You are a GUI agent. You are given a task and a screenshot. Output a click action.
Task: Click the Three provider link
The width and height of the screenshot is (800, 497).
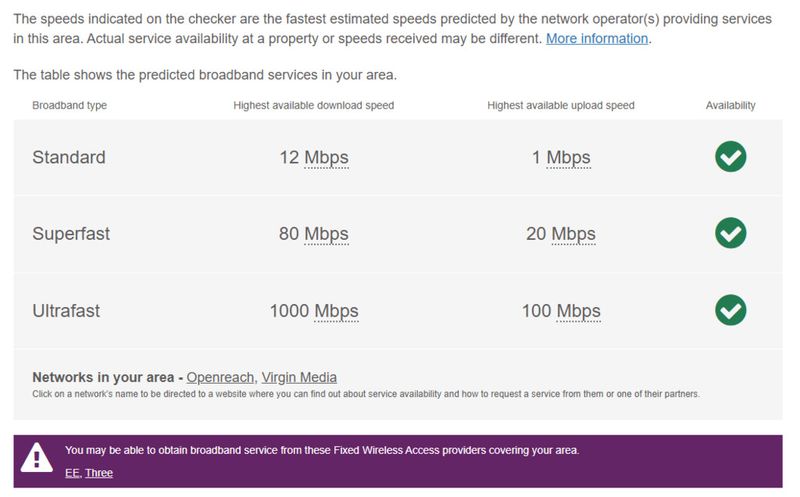[x=99, y=473]
